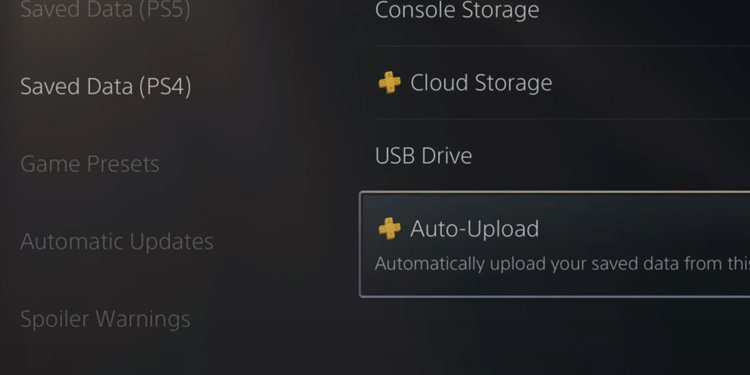The width and height of the screenshot is (750, 375).
Task: Click the dimmed Game Presets label
Action: [x=90, y=164]
